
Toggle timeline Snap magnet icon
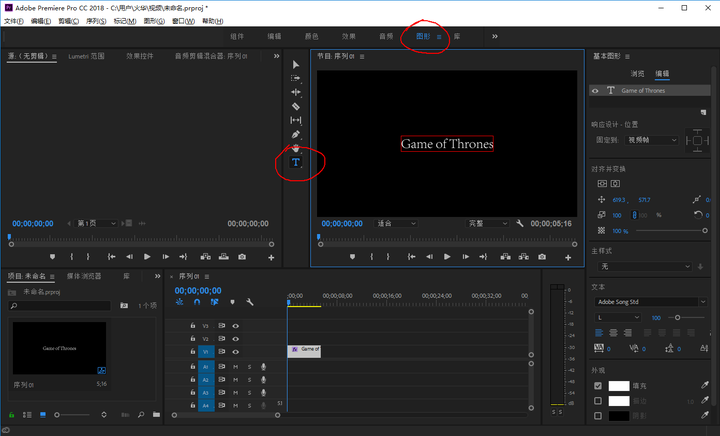197,302
